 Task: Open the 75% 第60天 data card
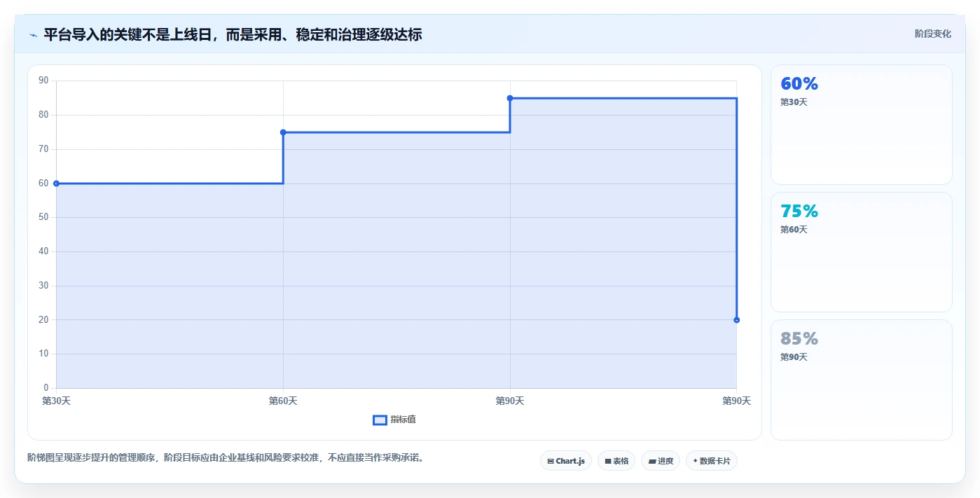tap(862, 252)
